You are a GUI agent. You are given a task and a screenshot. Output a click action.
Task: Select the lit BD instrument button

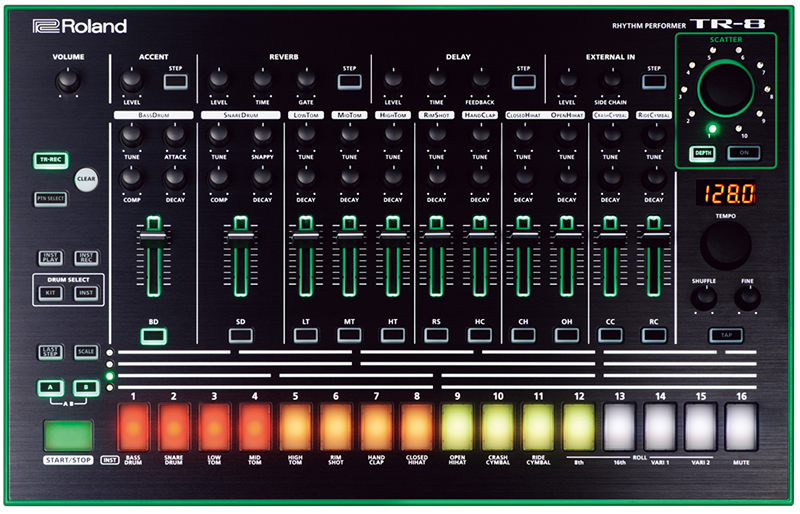(154, 336)
